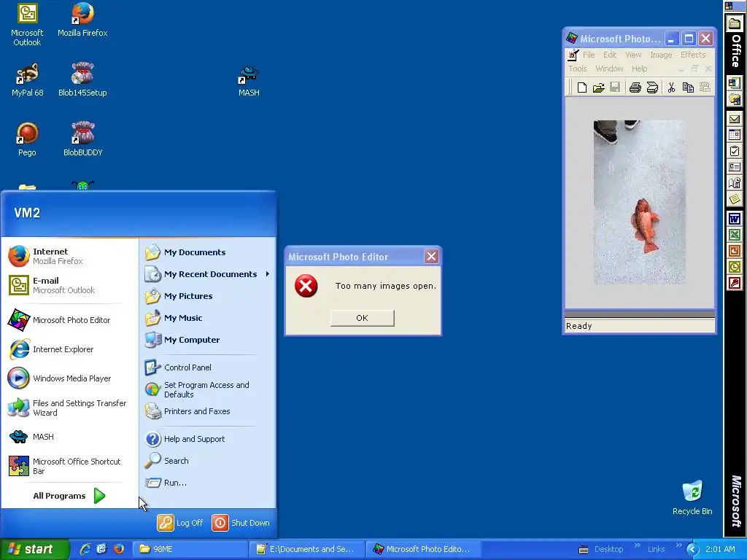747x560 pixels.
Task: Click OK in Too many images dialog
Action: tap(362, 318)
